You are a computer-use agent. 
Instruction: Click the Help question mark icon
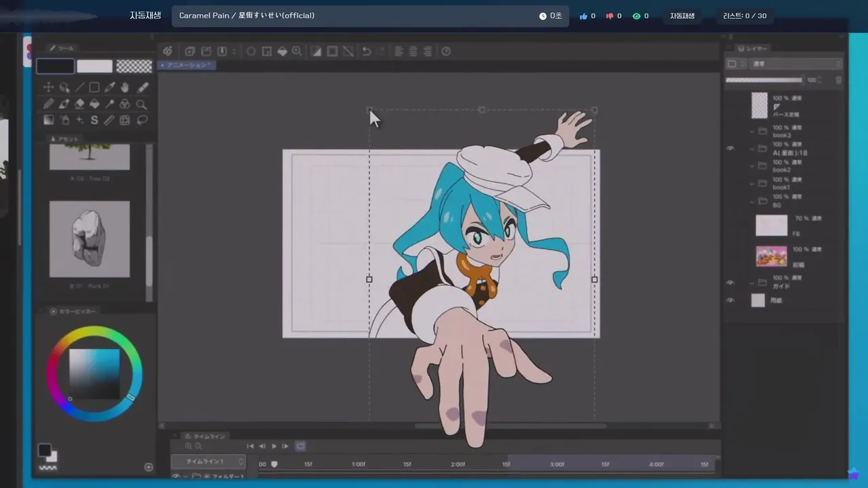coord(446,52)
